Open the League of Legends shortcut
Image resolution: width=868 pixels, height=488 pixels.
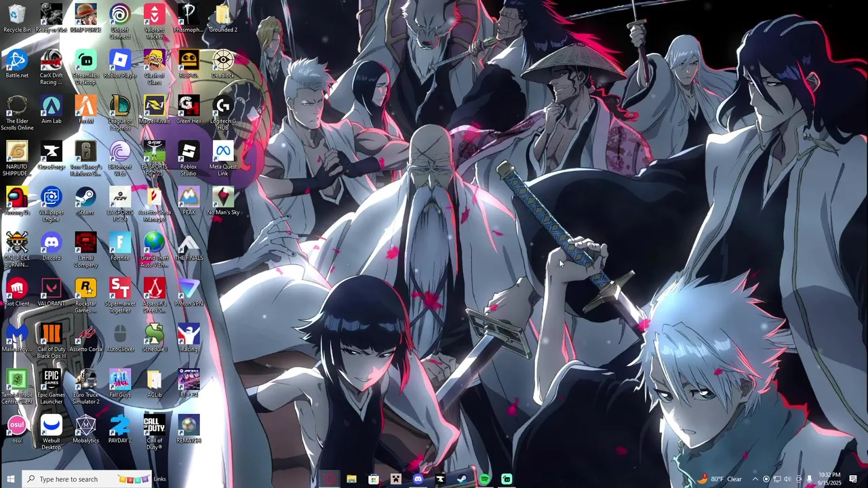(120, 113)
